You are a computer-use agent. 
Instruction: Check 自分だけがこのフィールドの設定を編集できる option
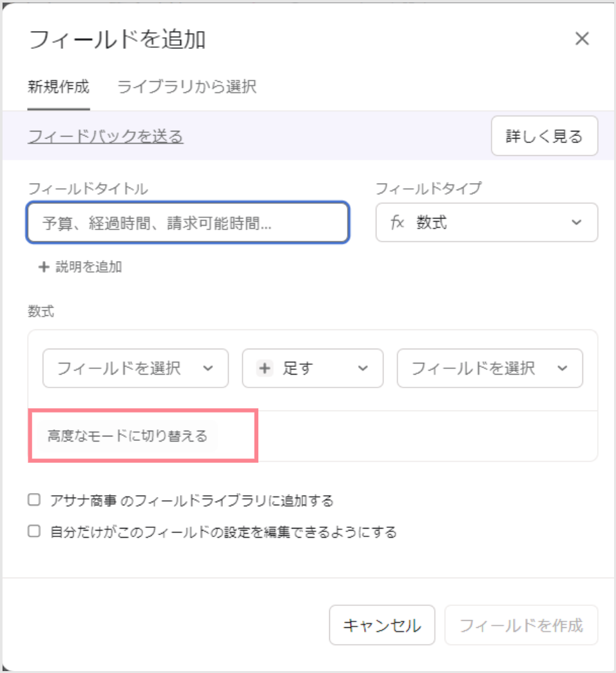34,531
